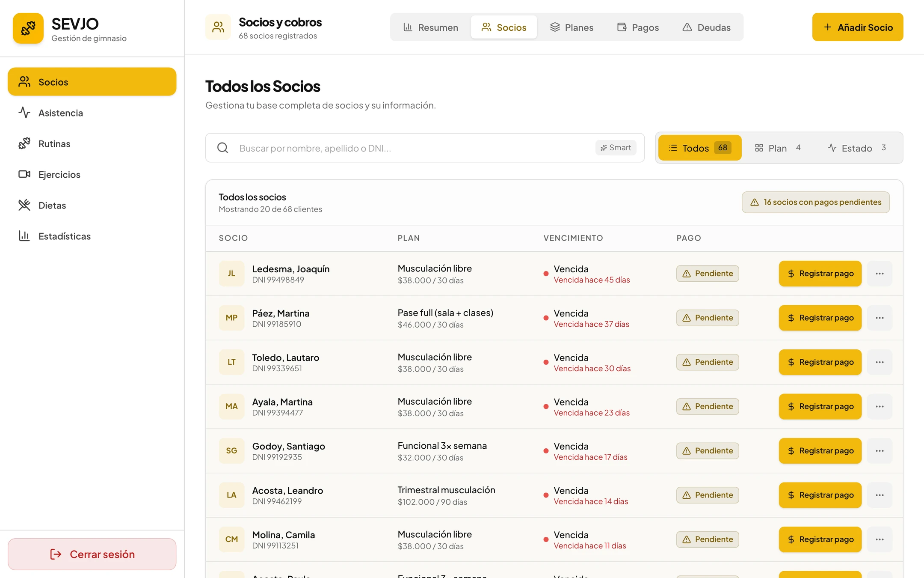Register payment for Godoy, Santiago
The image size is (924, 578).
820,451
